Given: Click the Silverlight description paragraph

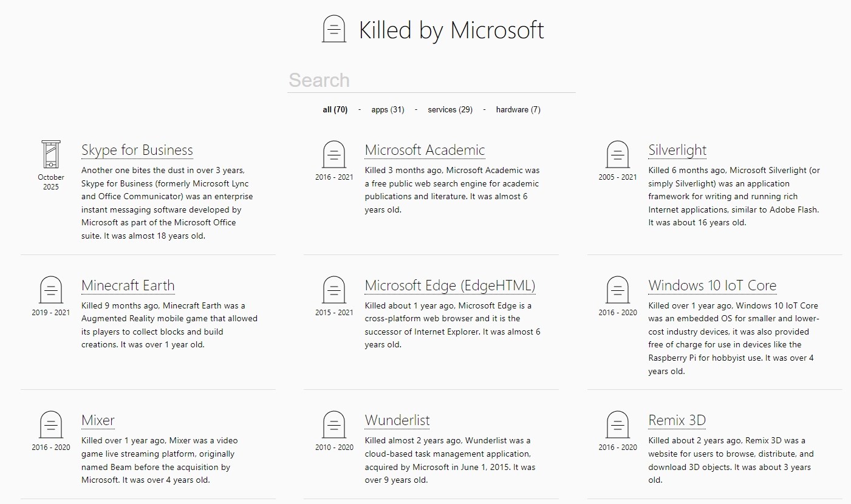Looking at the screenshot, I should tap(735, 196).
